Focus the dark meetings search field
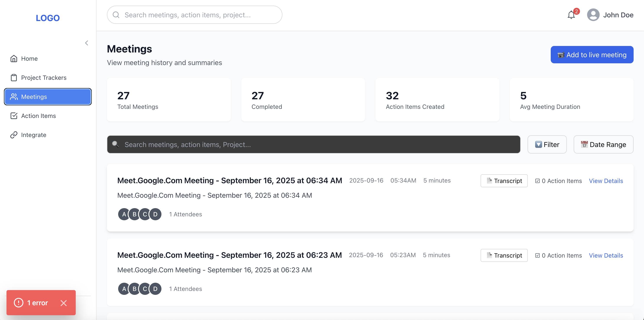Screen dimensions: 644x320 coord(314,144)
